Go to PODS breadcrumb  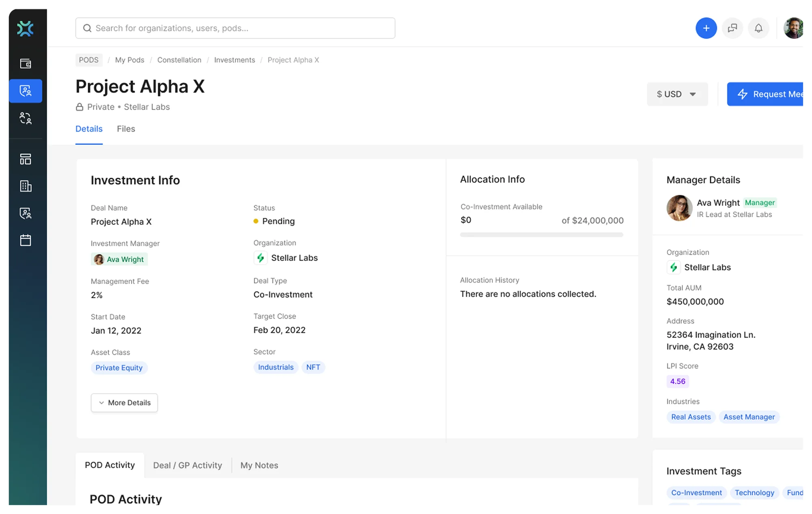tap(89, 60)
